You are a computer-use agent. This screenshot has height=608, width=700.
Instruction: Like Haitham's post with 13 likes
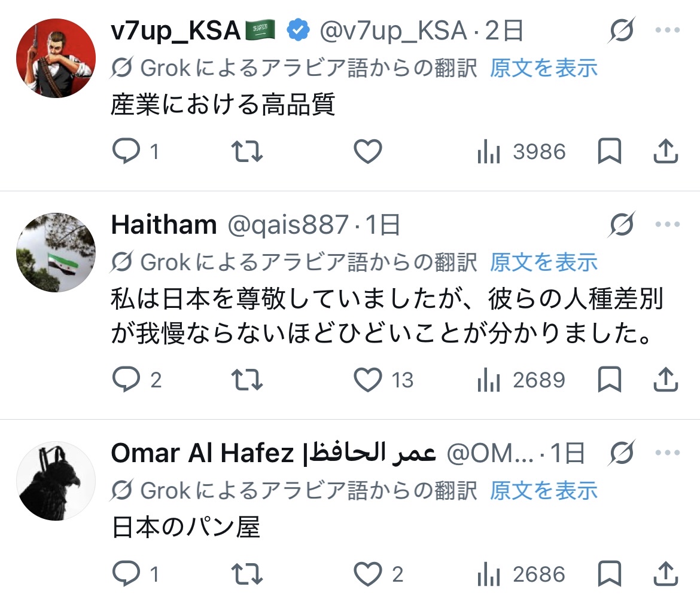tap(367, 380)
